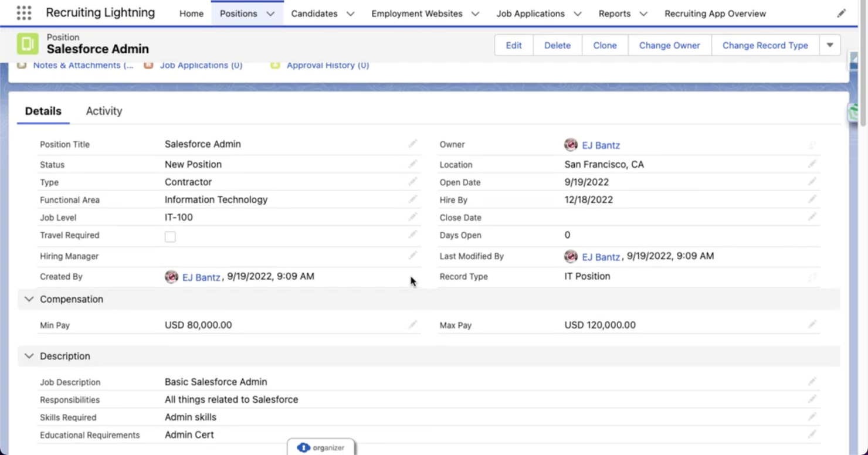Click the Change Record Type button
This screenshot has height=455, width=868.
(x=765, y=45)
